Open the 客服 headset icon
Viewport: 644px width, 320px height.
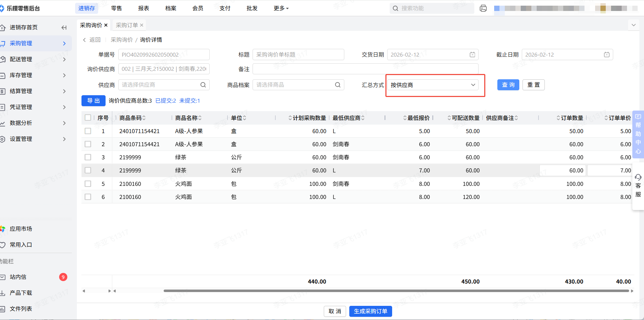tap(638, 177)
